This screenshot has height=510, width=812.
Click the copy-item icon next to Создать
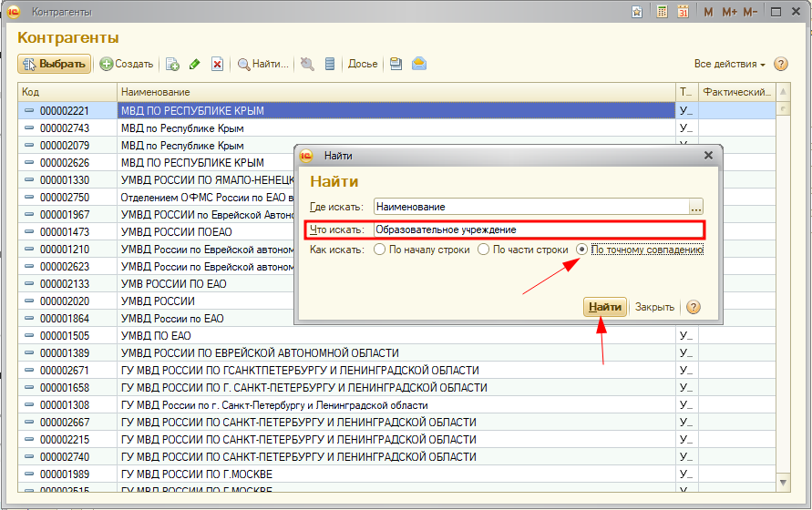[x=172, y=64]
